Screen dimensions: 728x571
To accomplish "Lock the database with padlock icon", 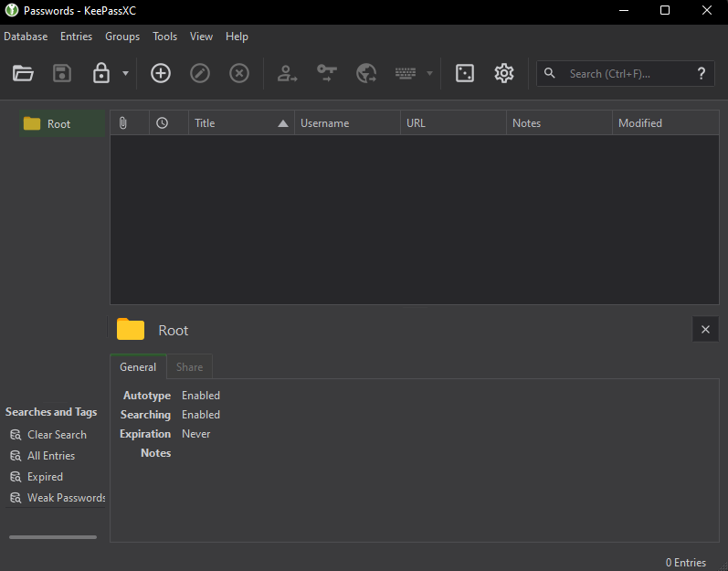I will coord(100,73).
